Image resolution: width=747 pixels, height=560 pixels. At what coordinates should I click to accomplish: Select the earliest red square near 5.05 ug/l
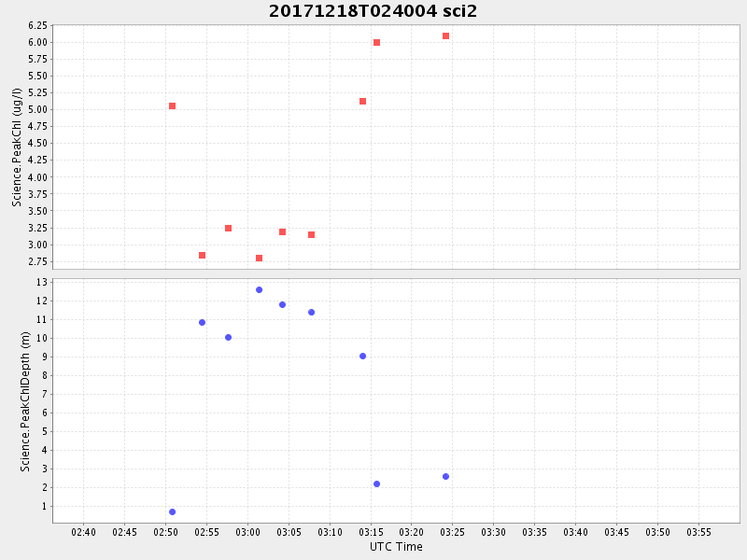coord(172,106)
